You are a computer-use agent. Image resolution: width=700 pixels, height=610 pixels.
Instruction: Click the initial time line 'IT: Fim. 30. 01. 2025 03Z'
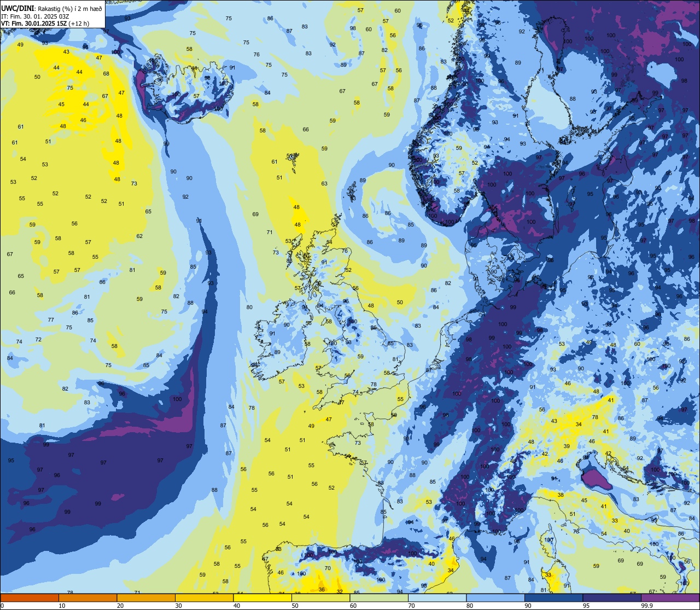point(34,16)
